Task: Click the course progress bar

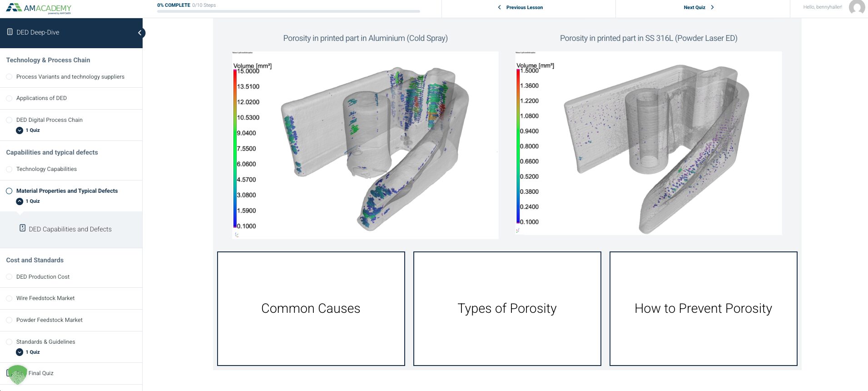Action: (x=288, y=11)
